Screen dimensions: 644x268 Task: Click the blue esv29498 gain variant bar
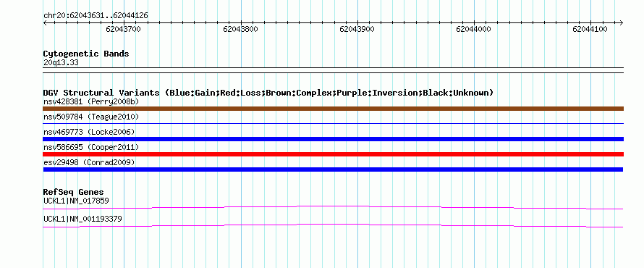point(333,169)
